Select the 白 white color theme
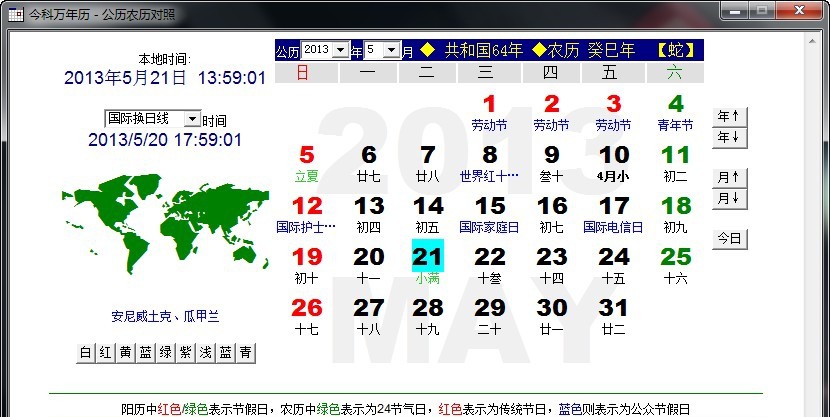The height and width of the screenshot is (417, 830). 86,353
